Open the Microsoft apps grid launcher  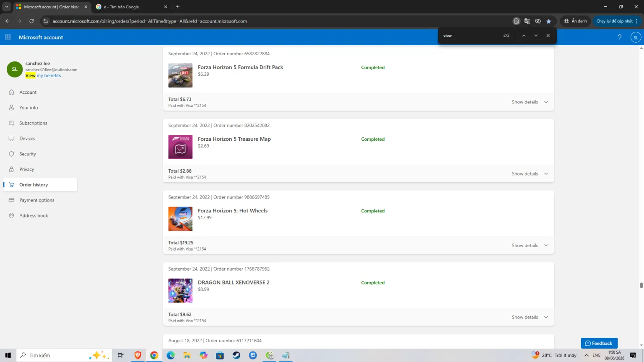click(8, 37)
